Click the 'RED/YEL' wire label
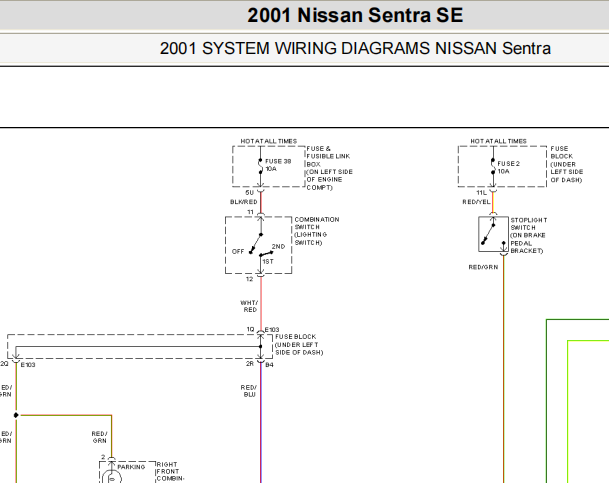Image resolution: width=609 pixels, height=483 pixels. [476, 202]
